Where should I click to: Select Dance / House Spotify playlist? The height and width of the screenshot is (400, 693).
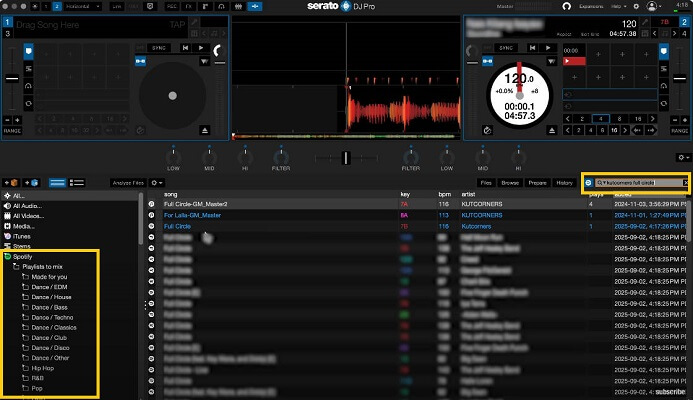coord(51,297)
